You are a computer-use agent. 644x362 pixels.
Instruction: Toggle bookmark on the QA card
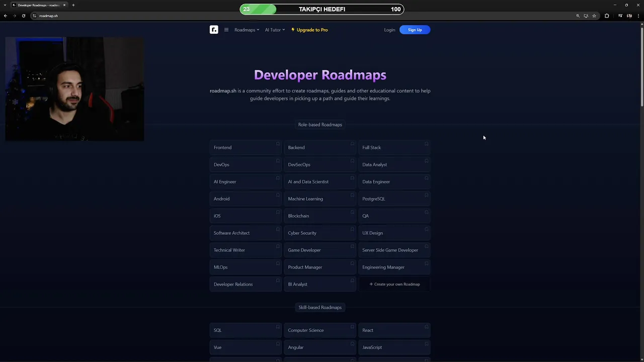click(x=426, y=212)
